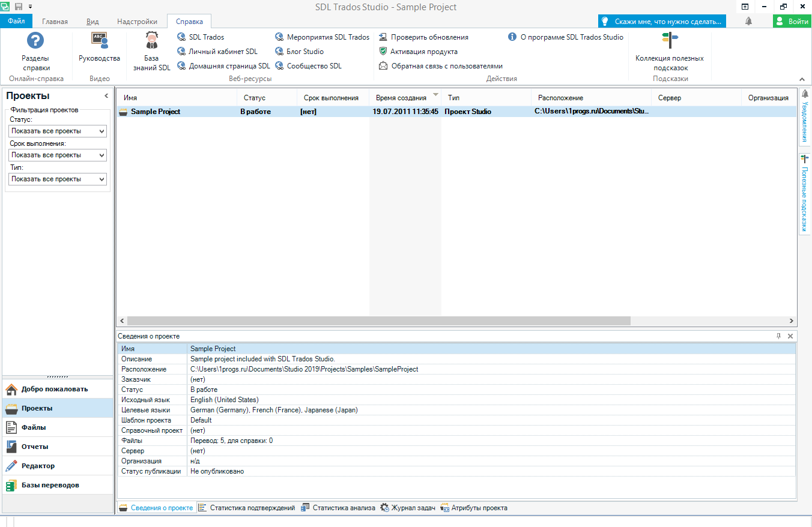The image size is (812, 527).
Task: Collapse the Проекты navigation pane
Action: tap(106, 96)
